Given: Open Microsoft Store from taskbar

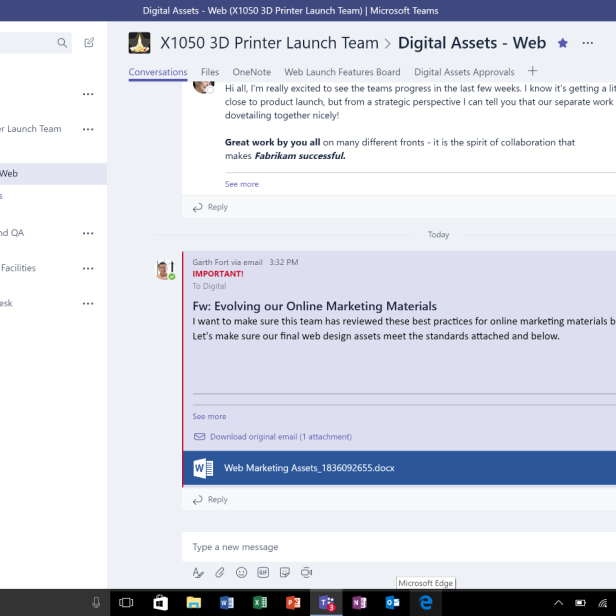Looking at the screenshot, I should 160,603.
